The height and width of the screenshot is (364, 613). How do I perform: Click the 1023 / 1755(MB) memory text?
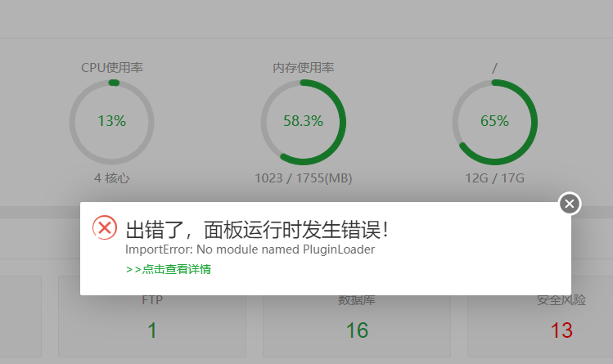304,178
